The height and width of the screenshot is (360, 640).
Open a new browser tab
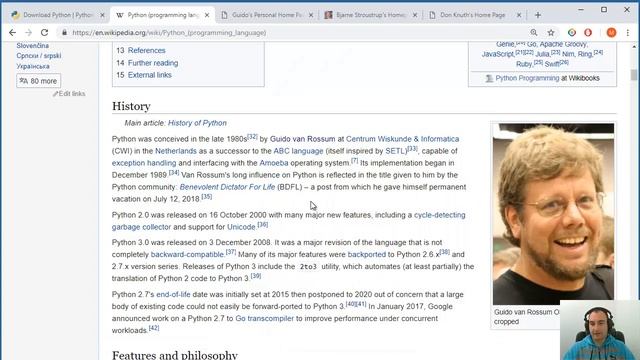pos(538,15)
